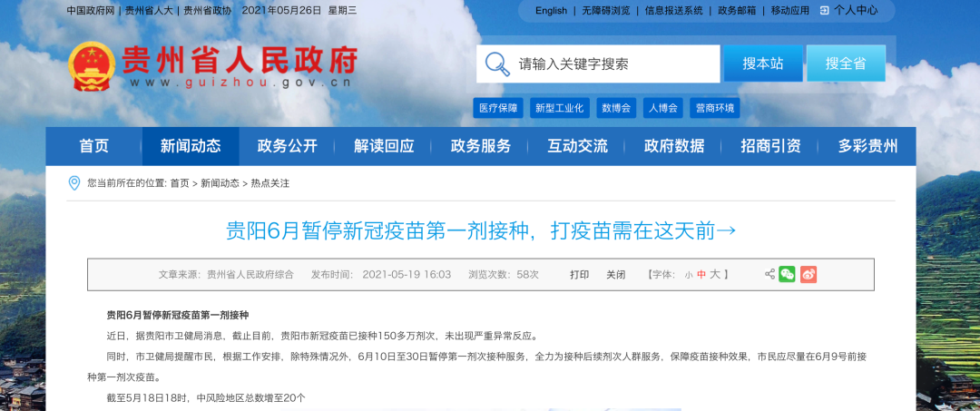Switch to English version link

(552, 11)
